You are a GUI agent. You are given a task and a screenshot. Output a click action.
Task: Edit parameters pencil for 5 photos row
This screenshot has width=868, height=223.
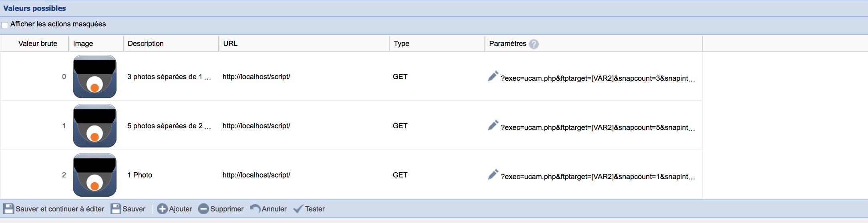[x=493, y=125]
